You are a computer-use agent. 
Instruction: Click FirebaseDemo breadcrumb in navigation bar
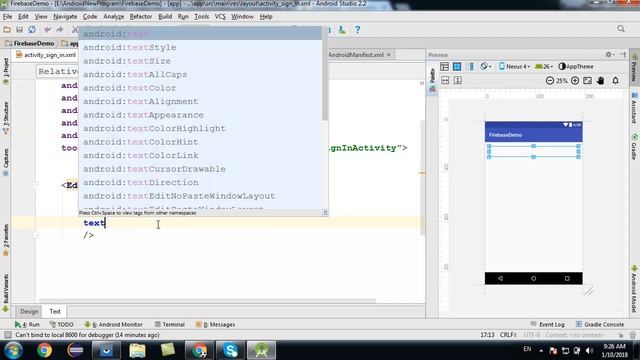point(30,43)
